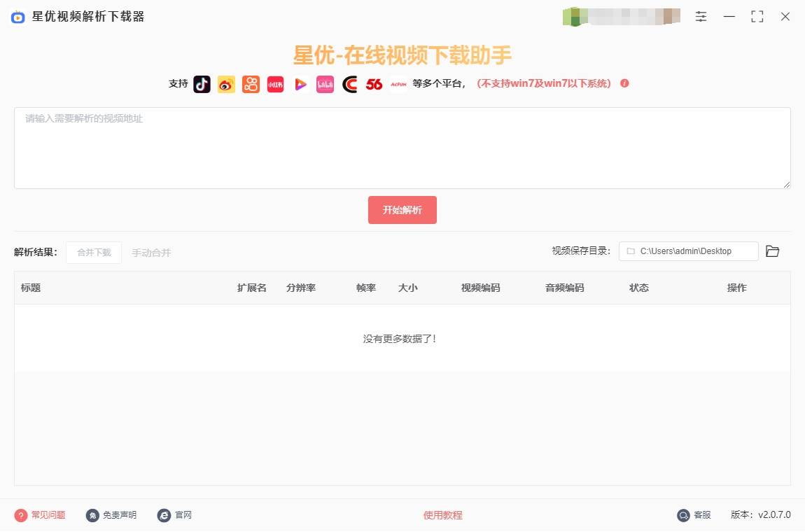This screenshot has width=805, height=532.
Task: Click the save path field C:\Users\admin\Desktop
Action: [x=688, y=251]
